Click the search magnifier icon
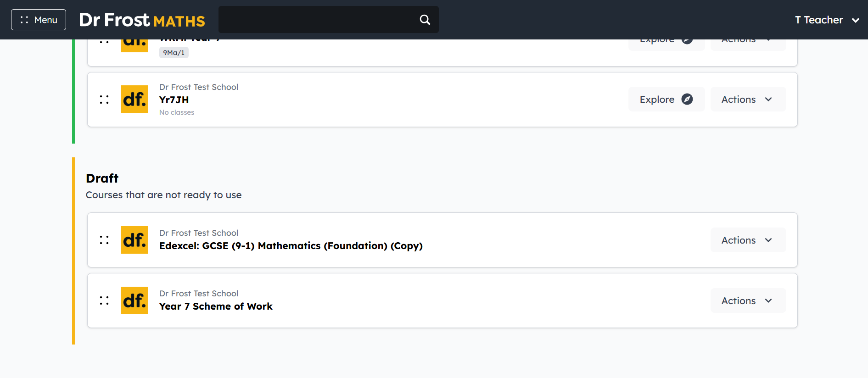 (425, 20)
